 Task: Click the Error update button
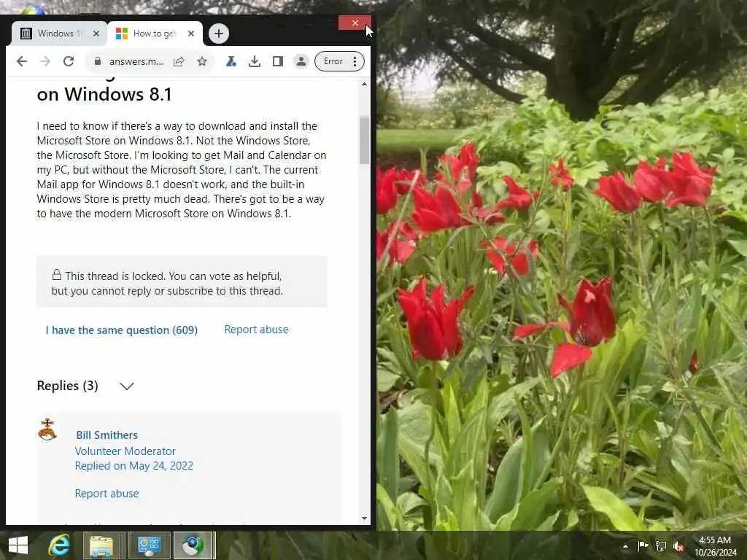click(x=333, y=61)
